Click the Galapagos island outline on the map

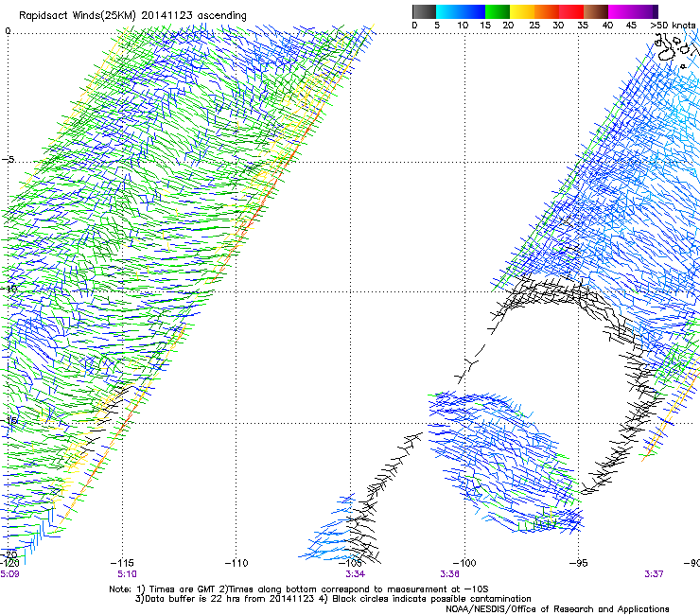tap(667, 54)
